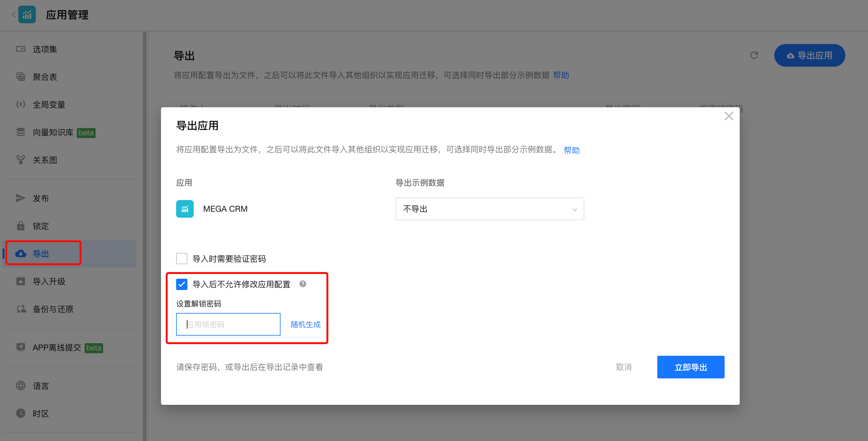This screenshot has height=441, width=868.
Task: Open 选项集 from the sidebar
Action: click(44, 49)
